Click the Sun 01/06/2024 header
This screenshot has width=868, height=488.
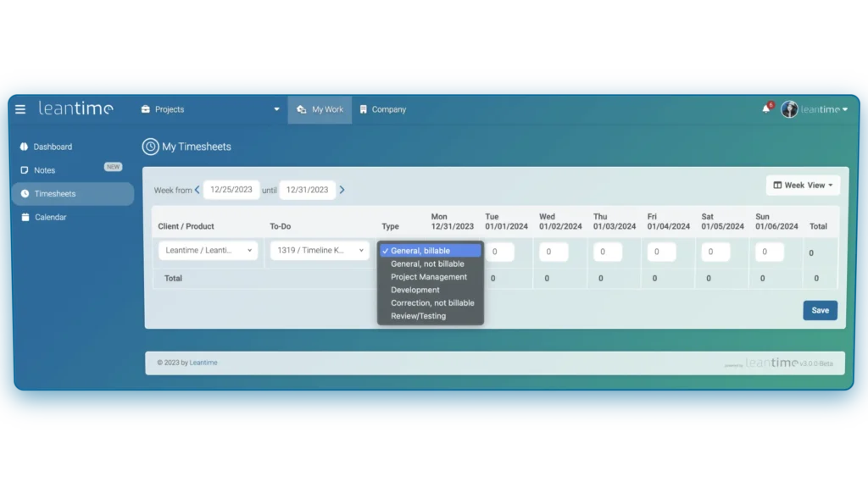[x=776, y=221]
